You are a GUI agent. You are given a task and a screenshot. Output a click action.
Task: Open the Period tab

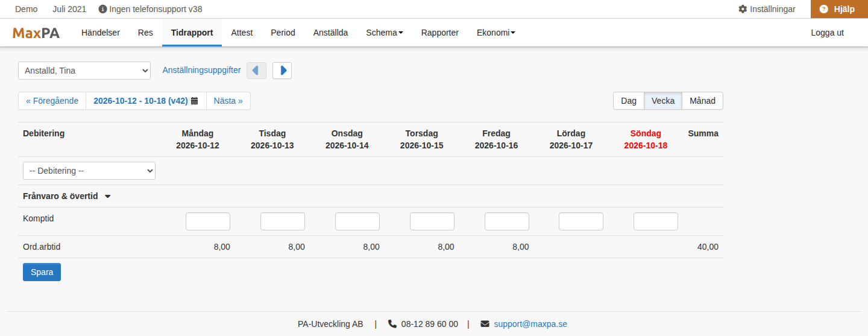[x=283, y=33]
